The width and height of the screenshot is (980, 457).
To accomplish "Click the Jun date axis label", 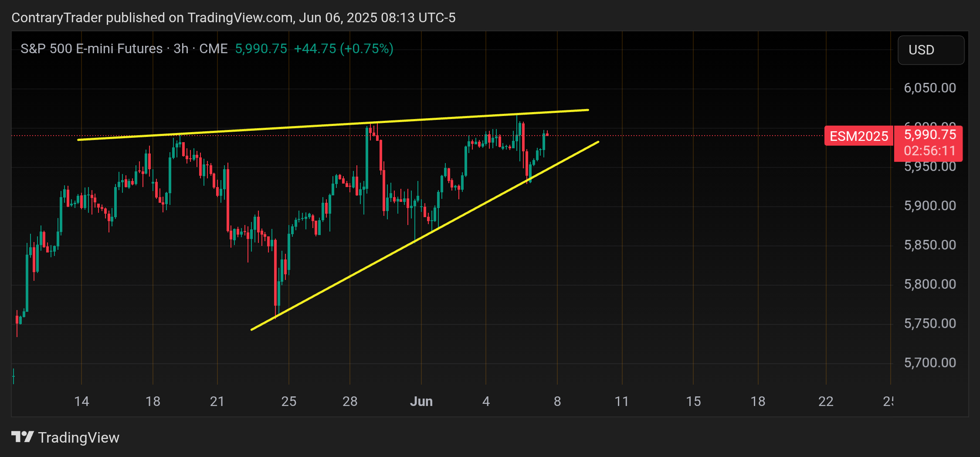I will [421, 401].
